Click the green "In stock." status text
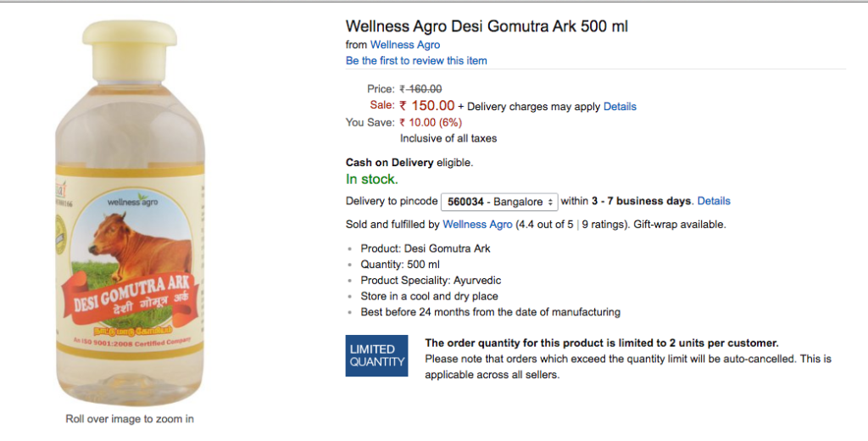Screen dimensions: 868x441 point(371,179)
